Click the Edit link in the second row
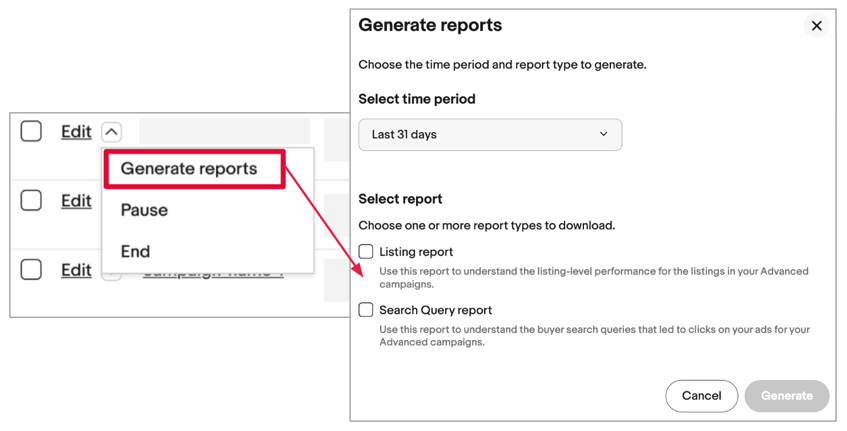This screenshot has width=847, height=431. point(76,201)
